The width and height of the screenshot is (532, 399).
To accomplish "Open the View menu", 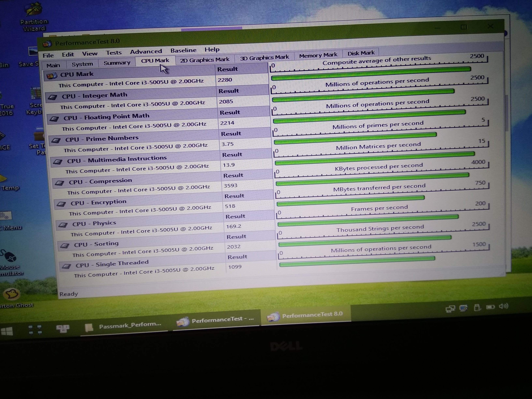I will [90, 54].
